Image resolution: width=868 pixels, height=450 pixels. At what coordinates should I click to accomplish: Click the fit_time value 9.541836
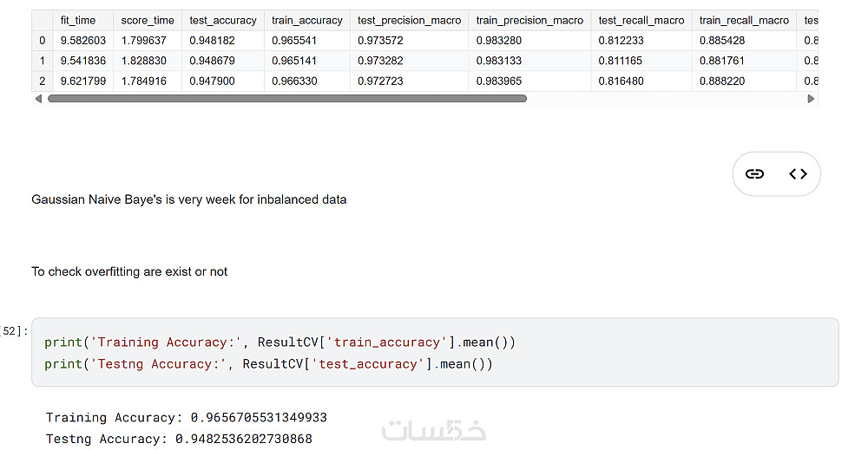click(82, 61)
